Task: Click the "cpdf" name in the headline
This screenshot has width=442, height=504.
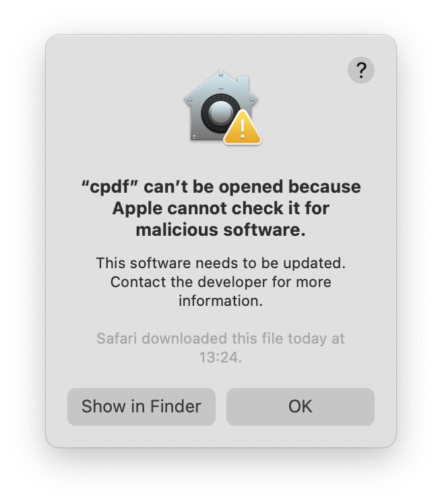Action: (110, 187)
